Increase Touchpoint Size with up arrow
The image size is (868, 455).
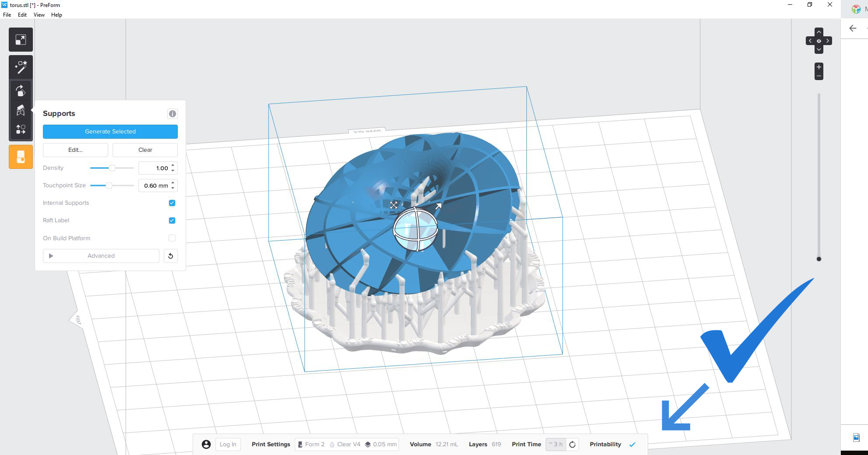[173, 183]
